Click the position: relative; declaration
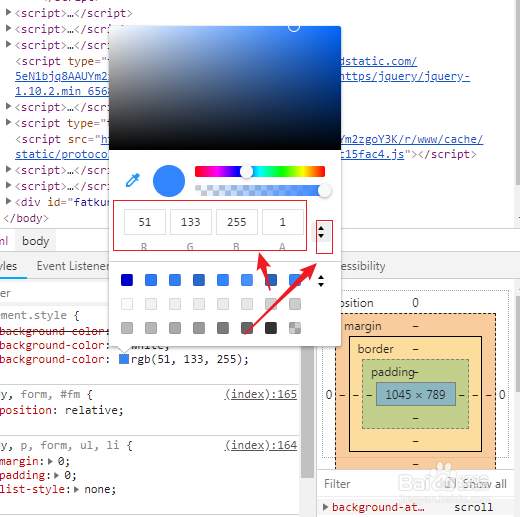This screenshot has width=520, height=517. point(62,410)
